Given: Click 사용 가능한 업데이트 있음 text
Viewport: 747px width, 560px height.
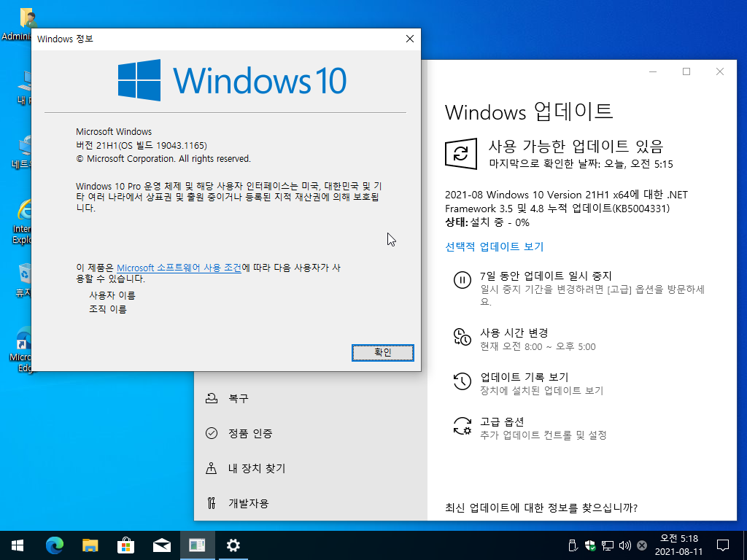Looking at the screenshot, I should pyautogui.click(x=576, y=146).
